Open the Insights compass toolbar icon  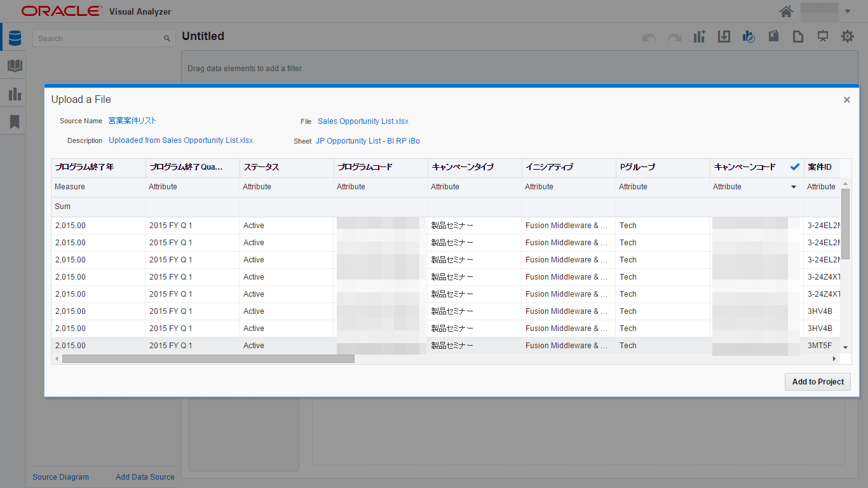tap(749, 36)
